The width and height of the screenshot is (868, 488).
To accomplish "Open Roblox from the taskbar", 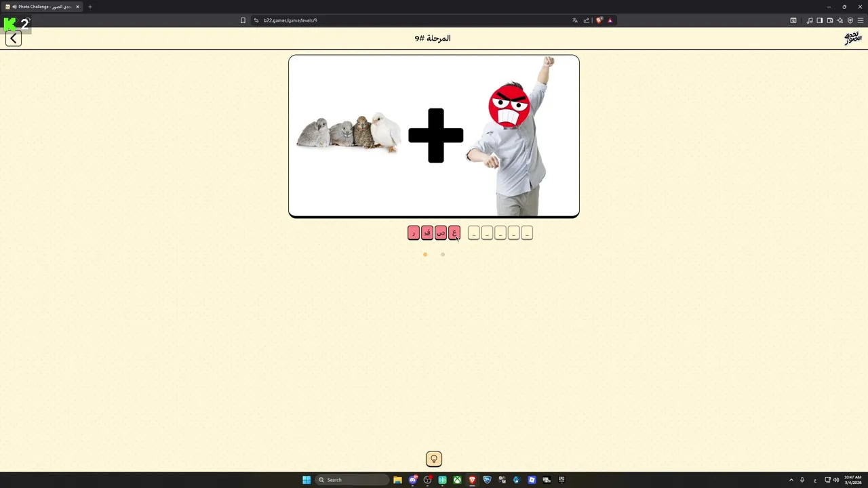I will click(x=532, y=480).
